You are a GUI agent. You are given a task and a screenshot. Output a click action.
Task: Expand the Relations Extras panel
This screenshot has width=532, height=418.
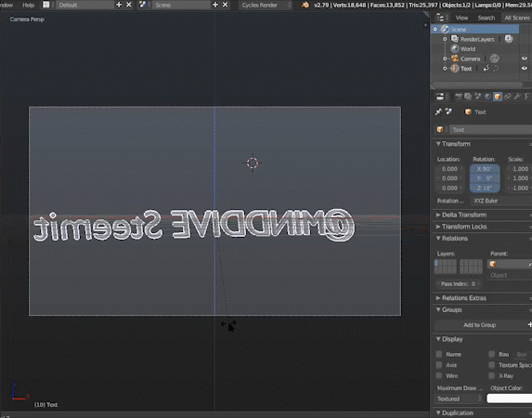click(x=438, y=298)
